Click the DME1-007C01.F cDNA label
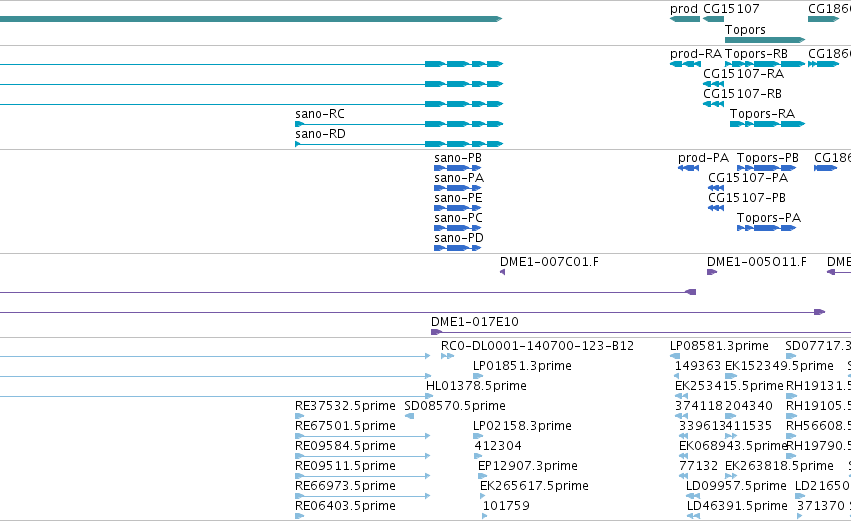851x521 pixels. coord(549,262)
